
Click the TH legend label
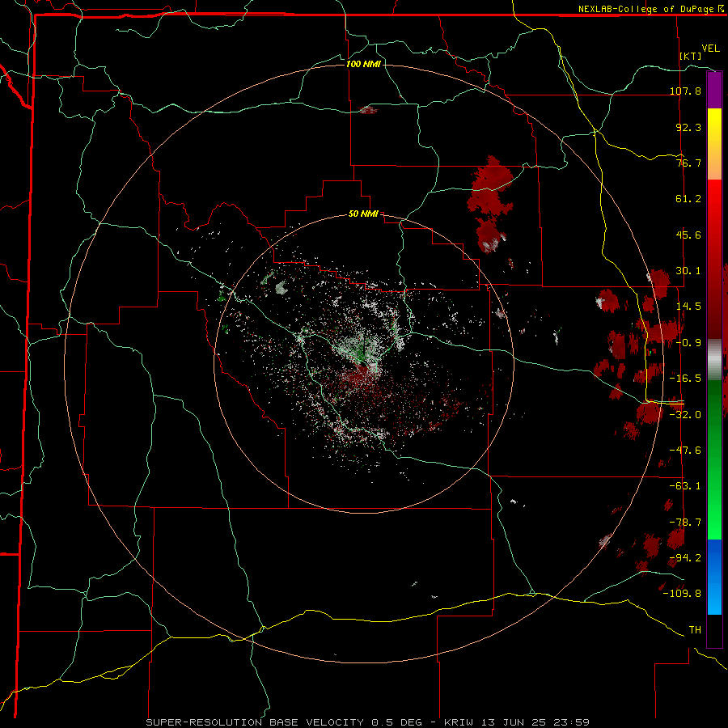tap(695, 630)
